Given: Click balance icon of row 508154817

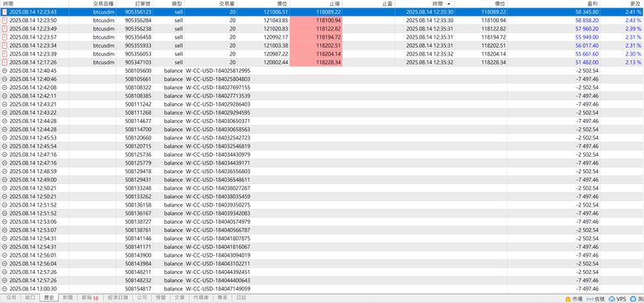Looking at the screenshot, I should coord(4,289).
